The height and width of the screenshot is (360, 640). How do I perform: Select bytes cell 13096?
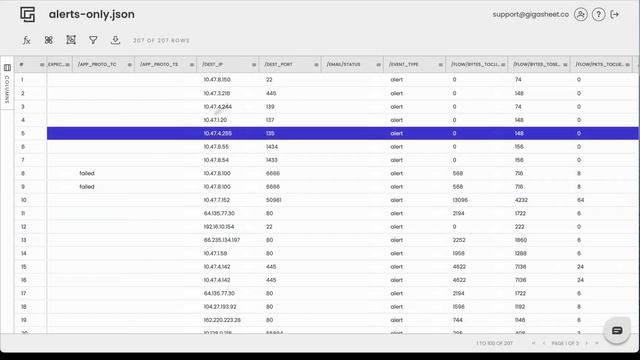(460, 200)
